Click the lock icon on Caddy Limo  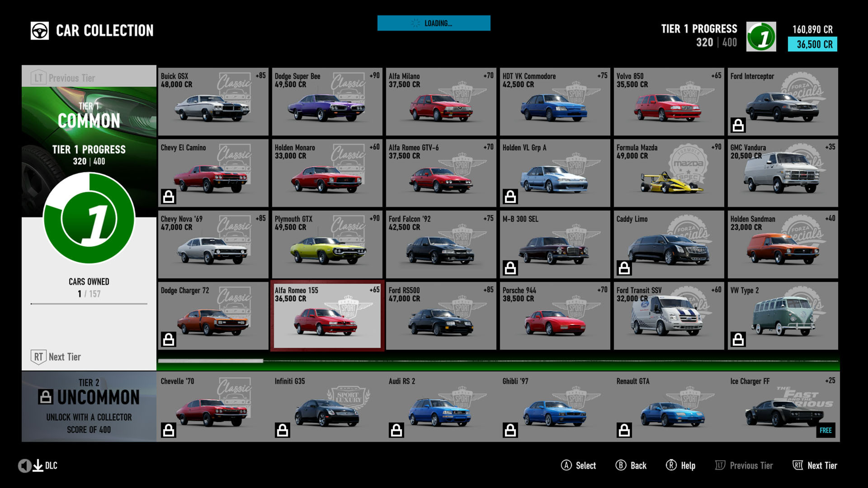tap(624, 268)
